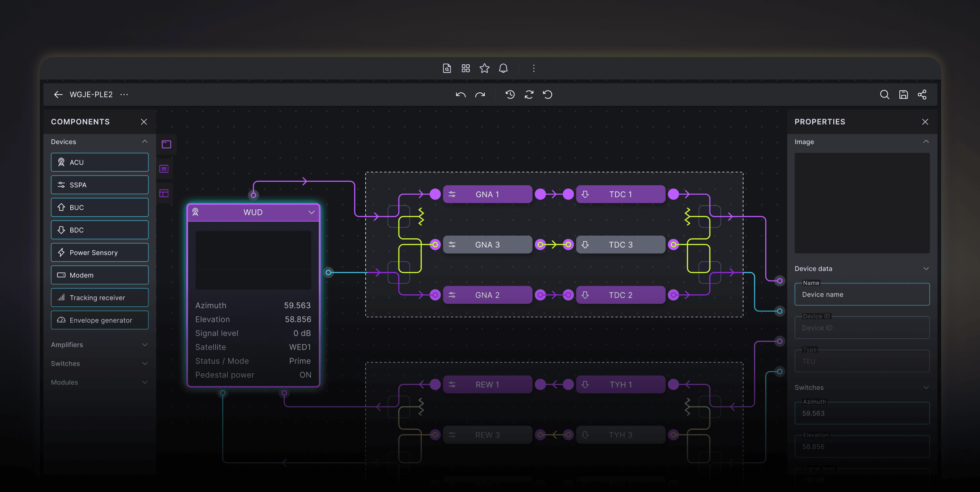Select the ACU device
Screen dimensions: 980x492
click(100, 162)
